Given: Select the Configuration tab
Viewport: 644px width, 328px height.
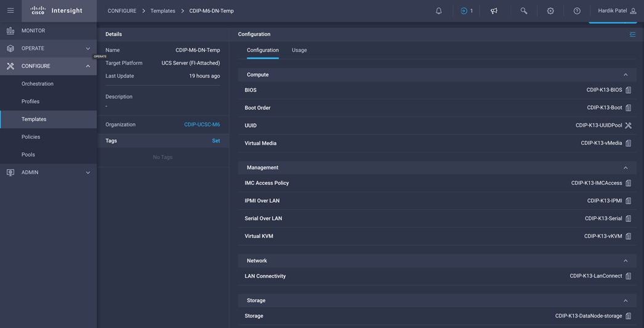Looking at the screenshot, I should coord(263,50).
